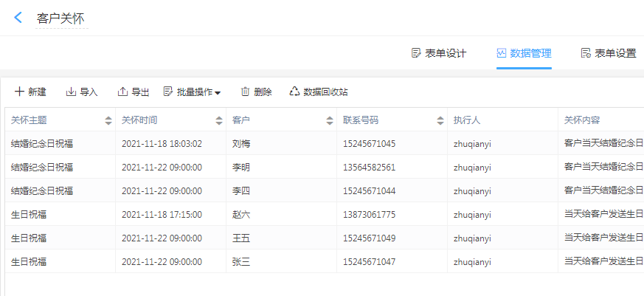Click the 新建 plus icon

tap(19, 92)
